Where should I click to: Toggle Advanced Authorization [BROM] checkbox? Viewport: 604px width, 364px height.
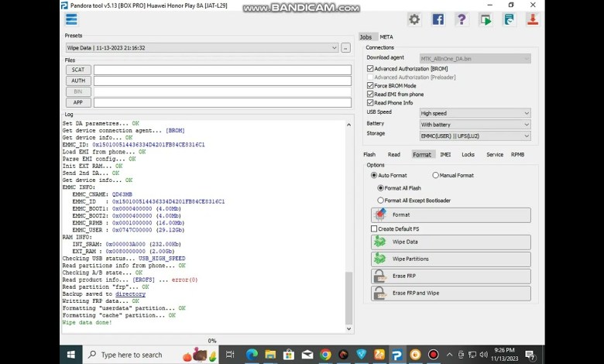(370, 69)
